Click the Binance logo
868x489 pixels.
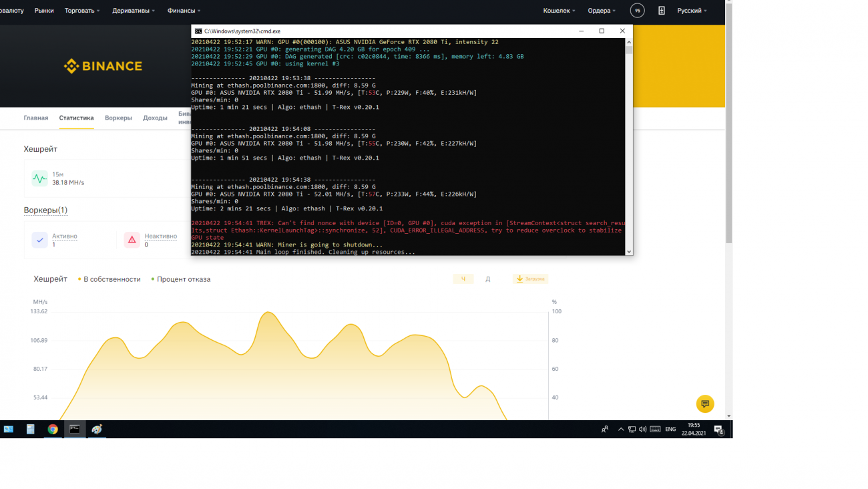pyautogui.click(x=103, y=66)
